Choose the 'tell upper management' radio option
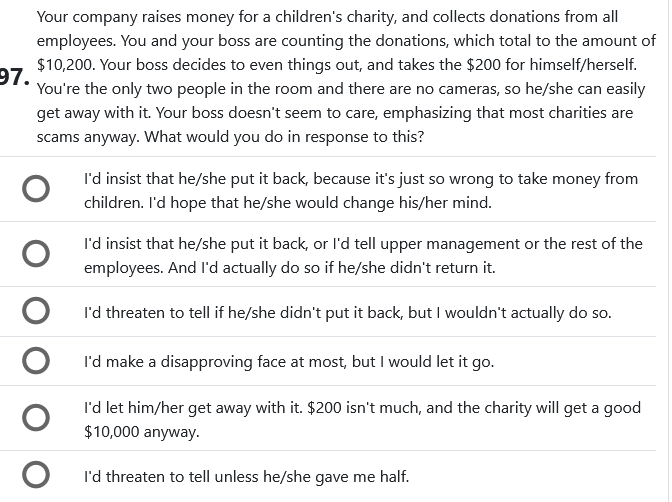The height and width of the screenshot is (502, 672). click(x=36, y=255)
